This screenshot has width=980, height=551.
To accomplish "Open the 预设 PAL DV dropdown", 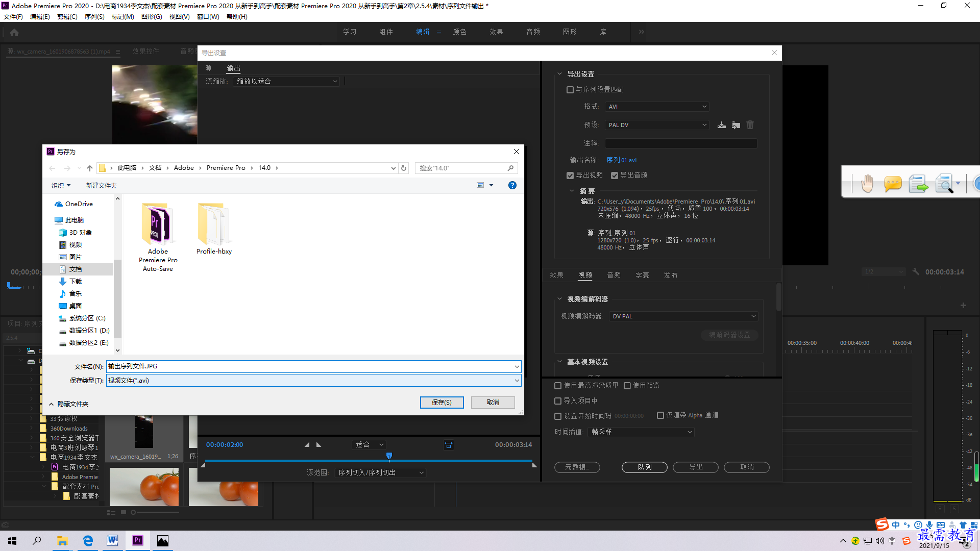I will click(657, 125).
